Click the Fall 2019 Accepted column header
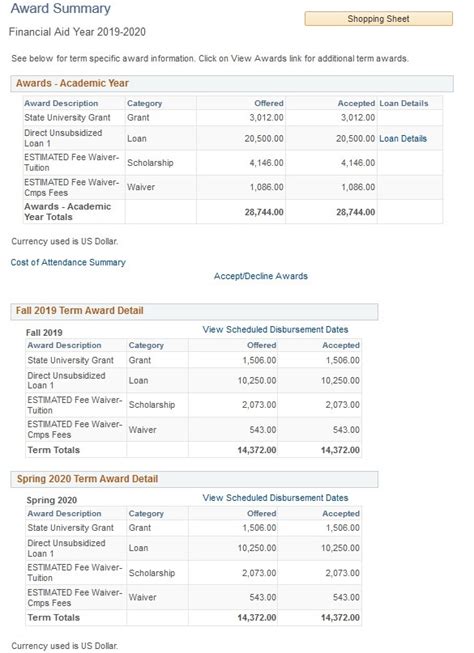 point(341,345)
